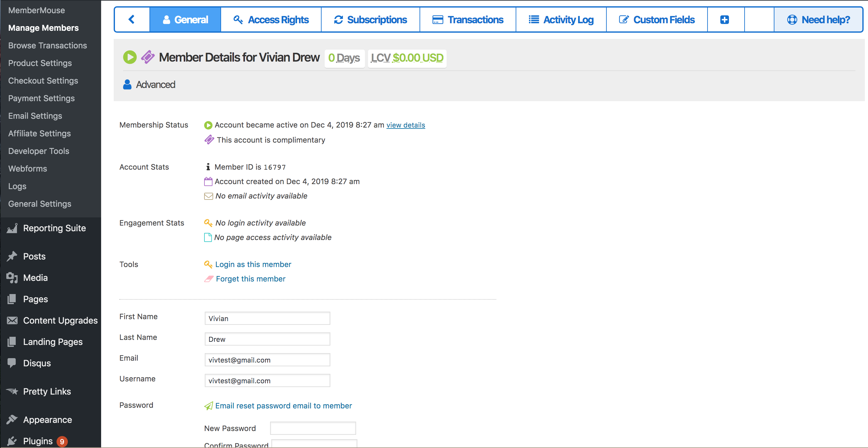Go to the Transactions tab
Viewport: 868px width, 448px height.
point(468,19)
